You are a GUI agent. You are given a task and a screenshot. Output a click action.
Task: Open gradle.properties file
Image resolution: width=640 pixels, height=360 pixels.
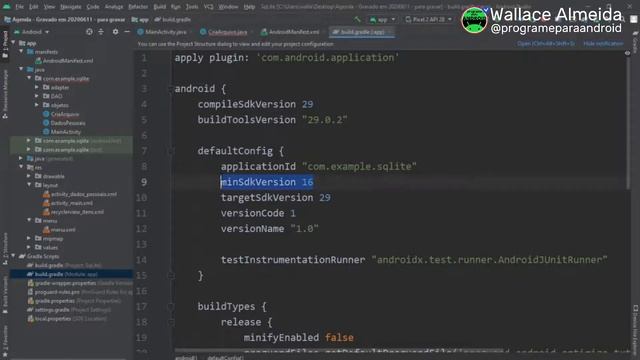click(74, 301)
